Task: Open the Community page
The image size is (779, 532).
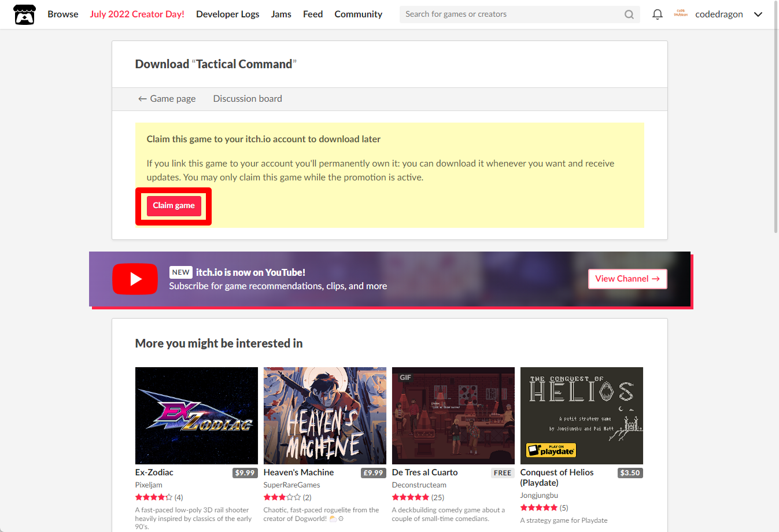Action: tap(358, 14)
